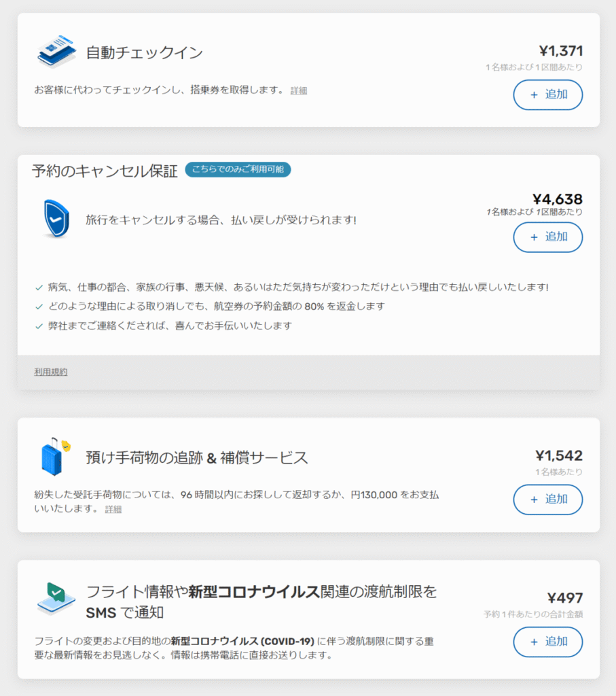Viewport: 616px width, 696px height.
Task: Add SMS flight notification for ¥497
Action: [547, 642]
